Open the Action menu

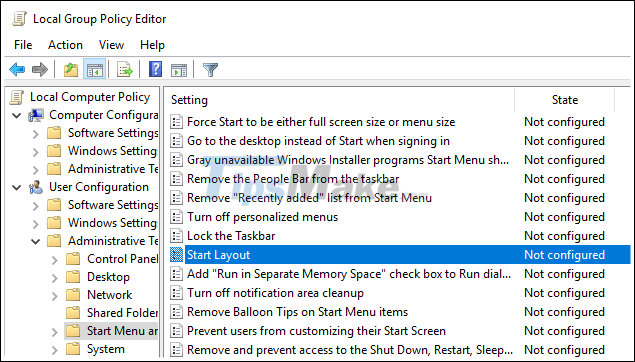click(x=65, y=45)
